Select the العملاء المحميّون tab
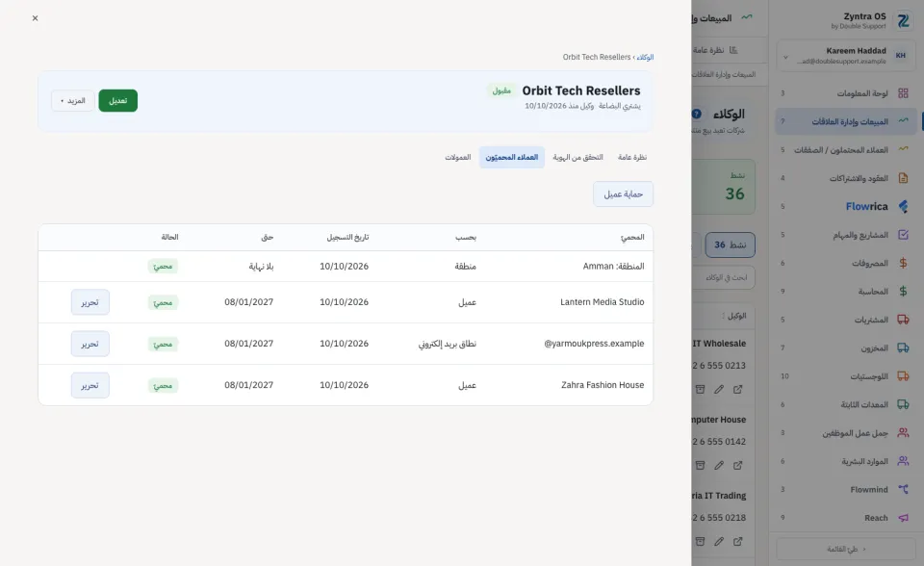924x566 pixels. [511, 158]
